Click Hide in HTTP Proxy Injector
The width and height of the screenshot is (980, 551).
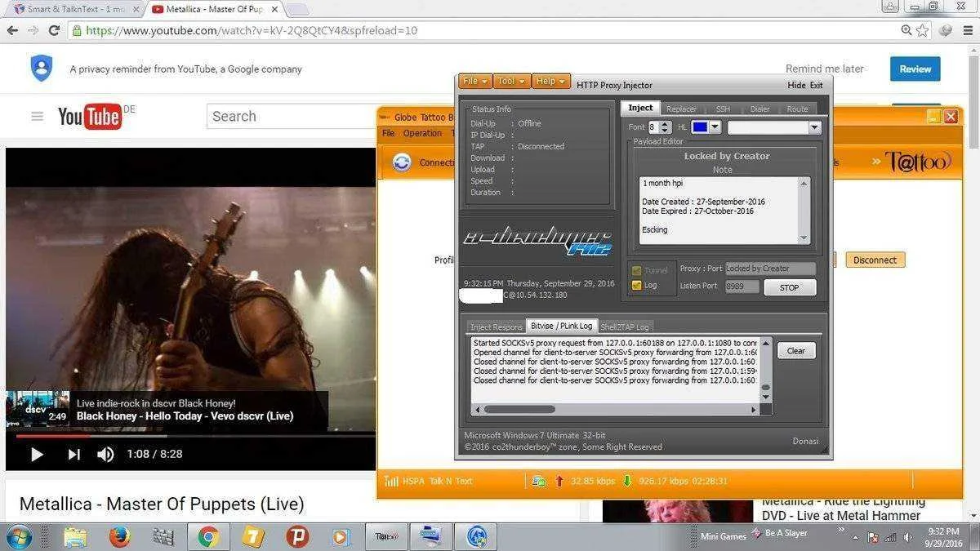(796, 85)
